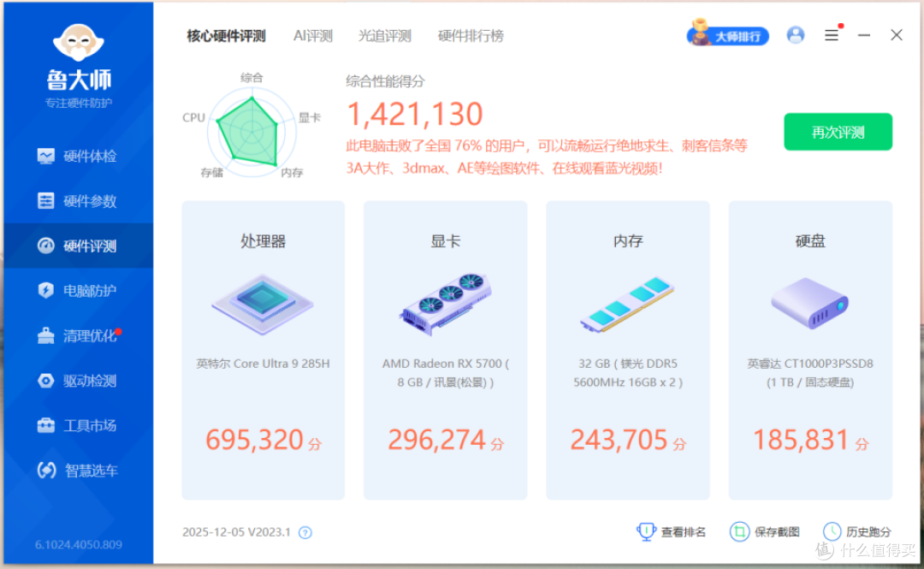
Task: Open 硬件体检 in the sidebar
Action: (x=78, y=157)
